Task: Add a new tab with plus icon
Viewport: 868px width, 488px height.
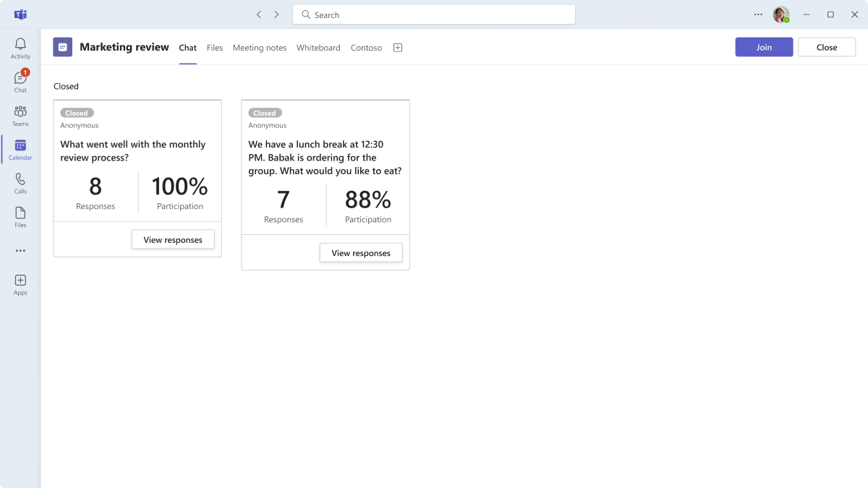Action: coord(398,48)
